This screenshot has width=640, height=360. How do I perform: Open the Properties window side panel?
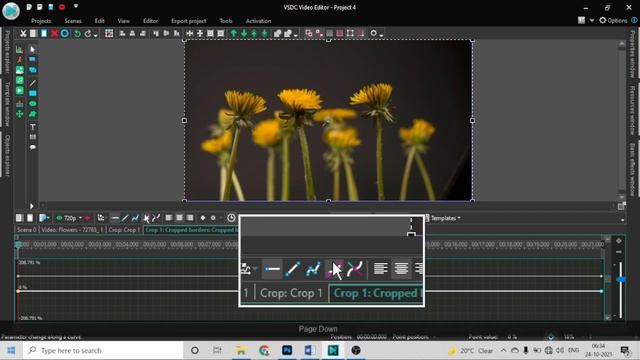[x=633, y=54]
